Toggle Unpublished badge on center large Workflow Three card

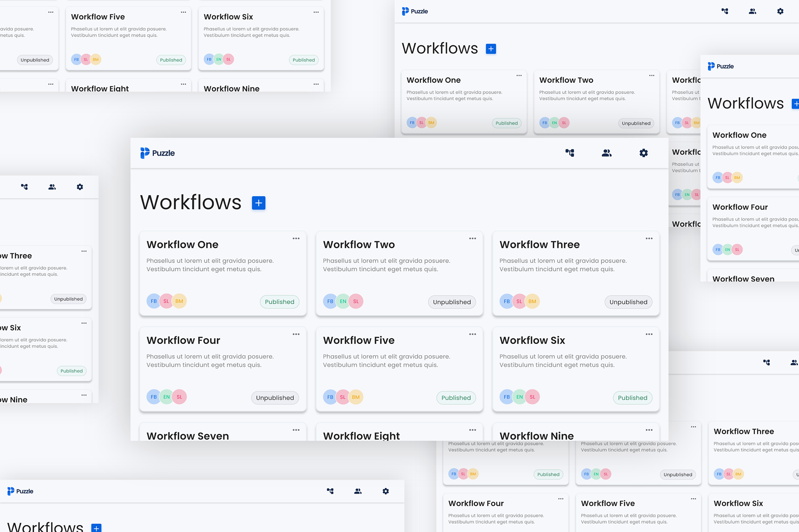pos(628,302)
